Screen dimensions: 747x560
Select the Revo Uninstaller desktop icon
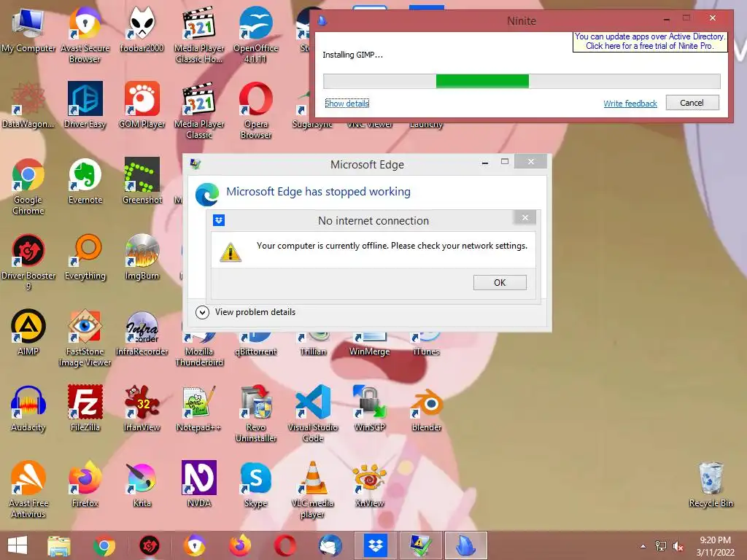point(256,414)
